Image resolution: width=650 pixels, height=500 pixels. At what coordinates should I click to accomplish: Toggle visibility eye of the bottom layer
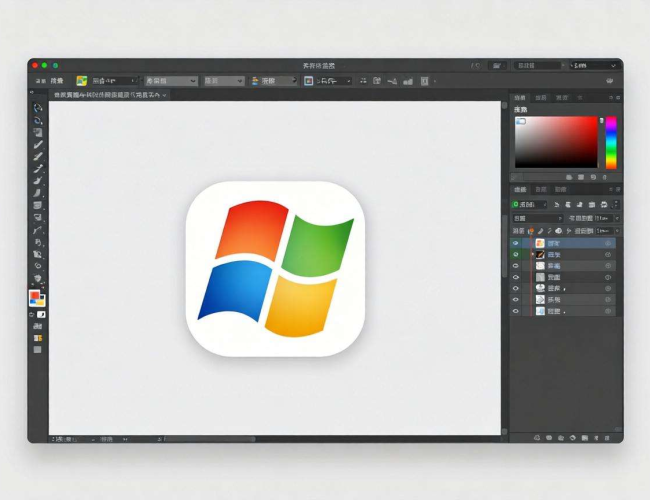pyautogui.click(x=516, y=311)
